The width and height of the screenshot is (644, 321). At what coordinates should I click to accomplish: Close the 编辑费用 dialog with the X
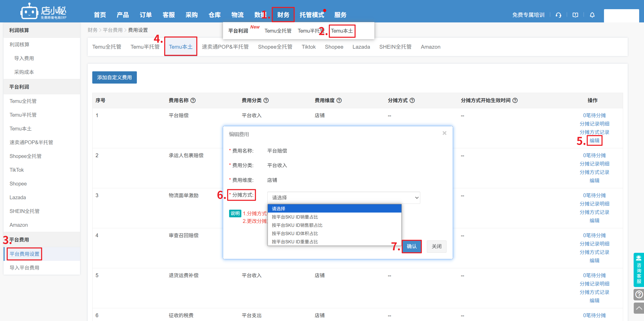pos(444,133)
